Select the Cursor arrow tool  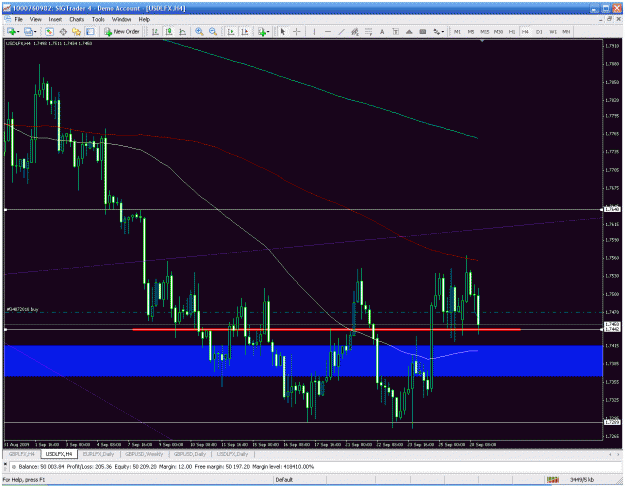(283, 31)
